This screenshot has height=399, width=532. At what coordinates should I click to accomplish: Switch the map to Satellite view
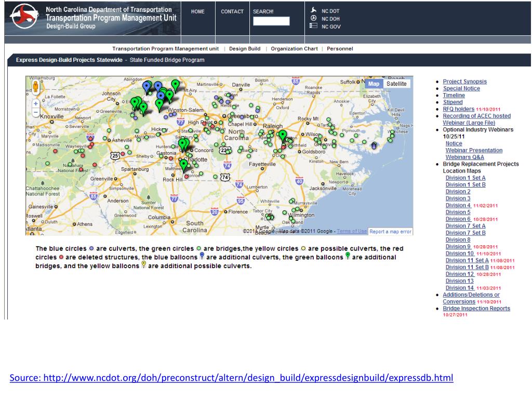397,84
